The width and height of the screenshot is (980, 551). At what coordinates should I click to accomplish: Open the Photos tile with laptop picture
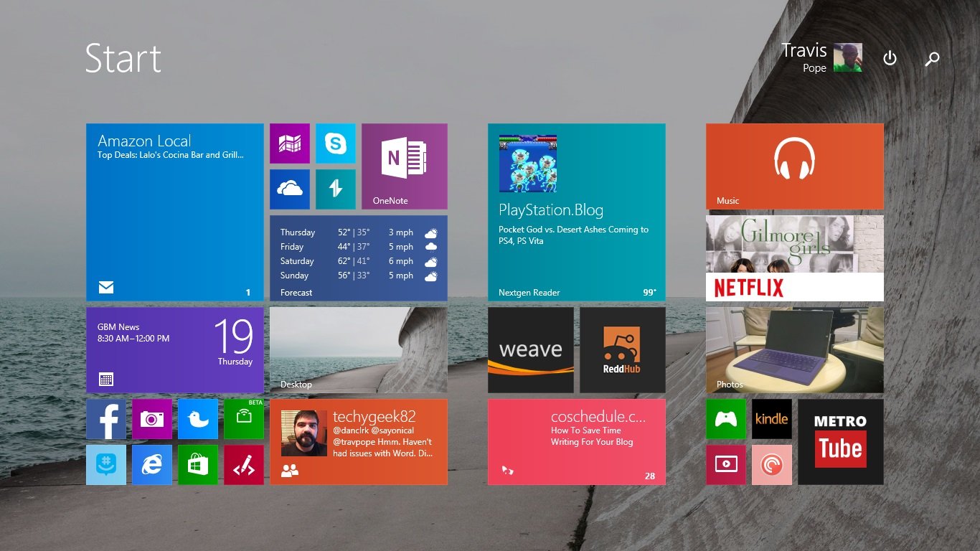[x=795, y=350]
